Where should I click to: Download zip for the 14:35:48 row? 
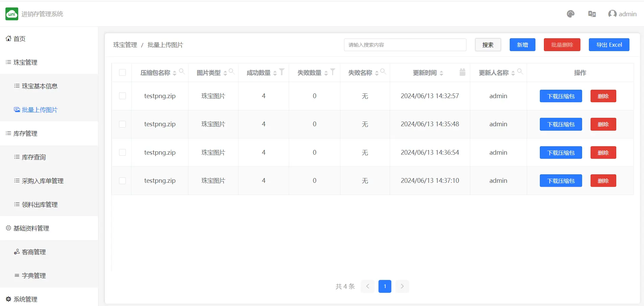561,124
